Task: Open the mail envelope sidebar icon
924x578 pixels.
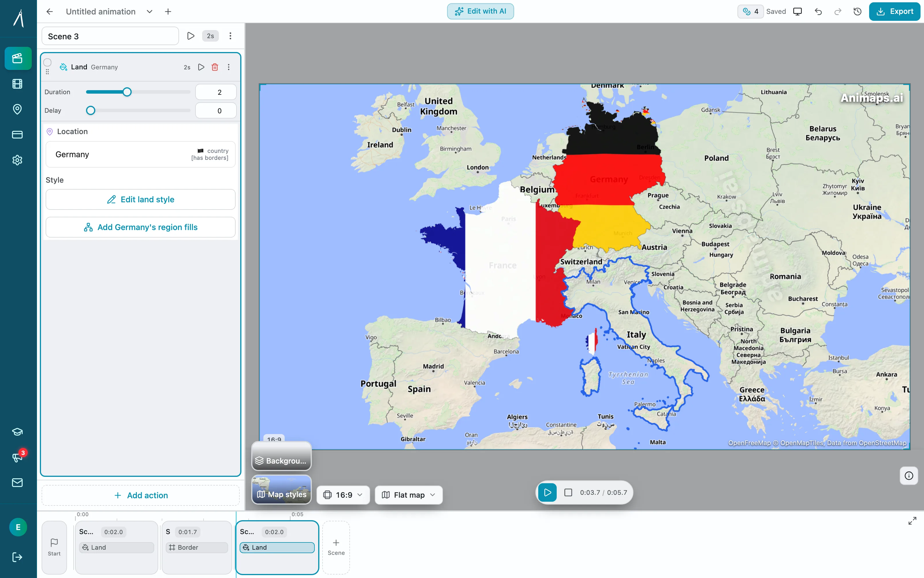Action: (x=18, y=482)
